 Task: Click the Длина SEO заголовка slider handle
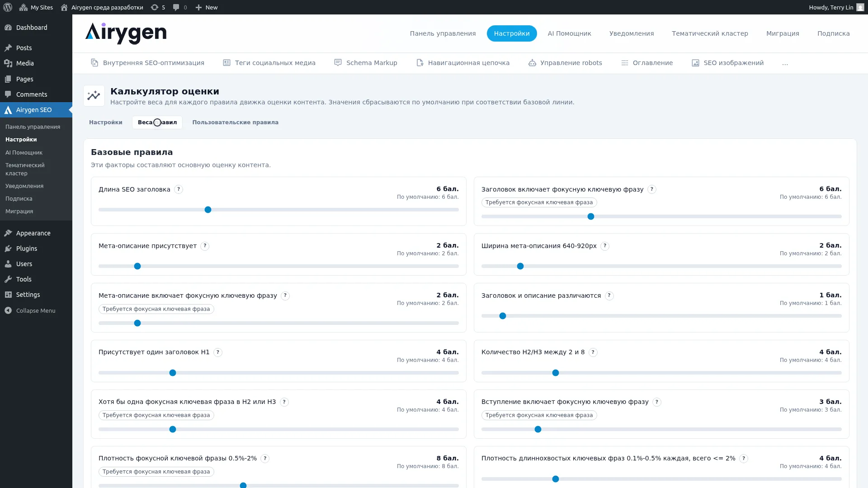(x=208, y=210)
